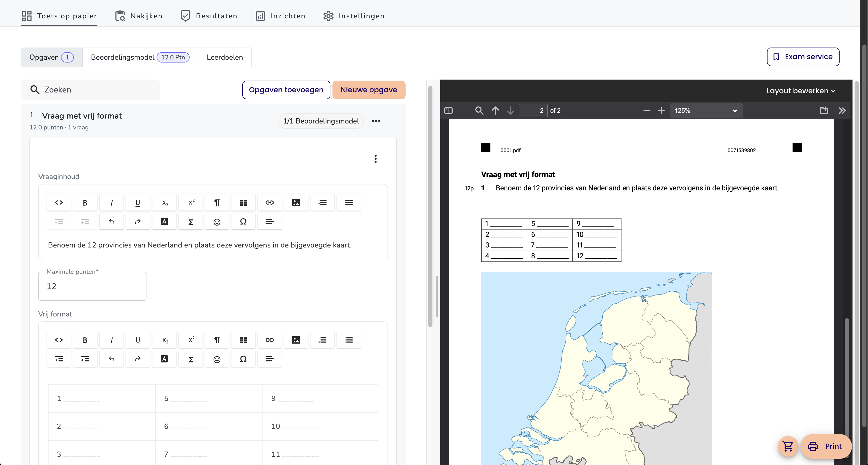Switch to Toets op papier tab
The width and height of the screenshot is (868, 465).
tap(59, 16)
